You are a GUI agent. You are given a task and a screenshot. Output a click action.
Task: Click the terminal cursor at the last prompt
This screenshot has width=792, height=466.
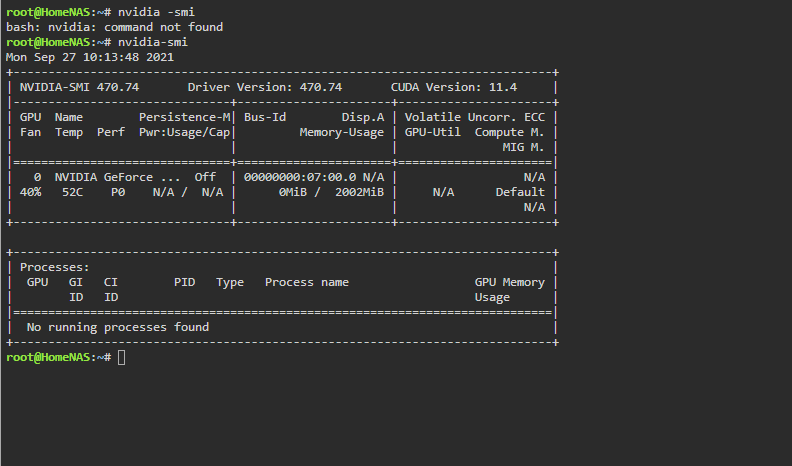(121, 357)
